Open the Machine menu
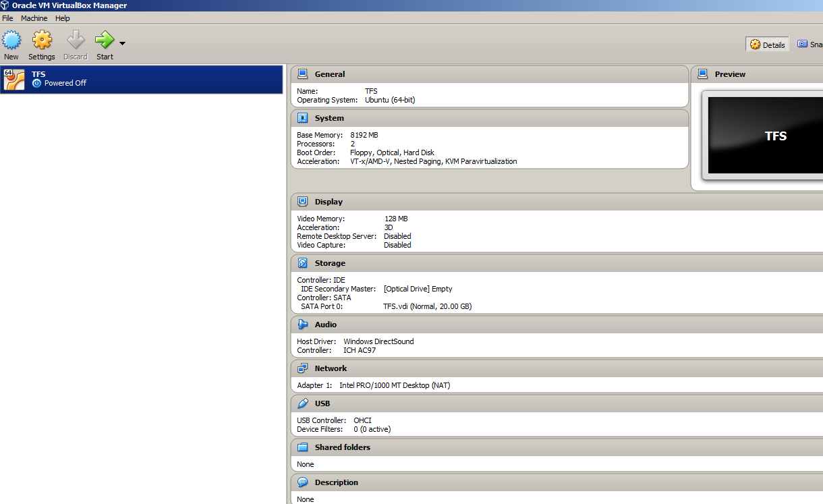This screenshot has width=823, height=504. pos(34,18)
